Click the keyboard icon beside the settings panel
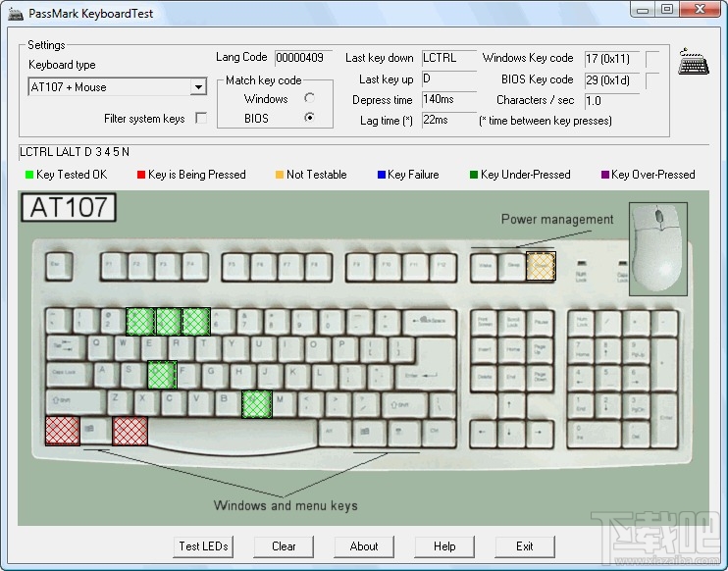 coord(694,61)
